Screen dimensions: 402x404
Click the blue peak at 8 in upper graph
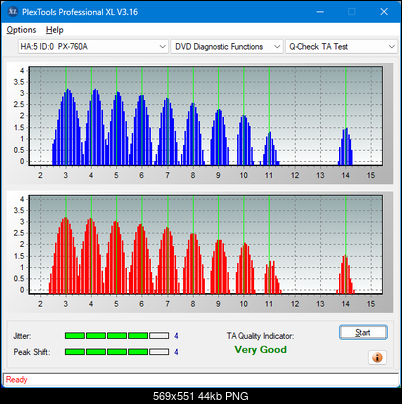point(193,134)
